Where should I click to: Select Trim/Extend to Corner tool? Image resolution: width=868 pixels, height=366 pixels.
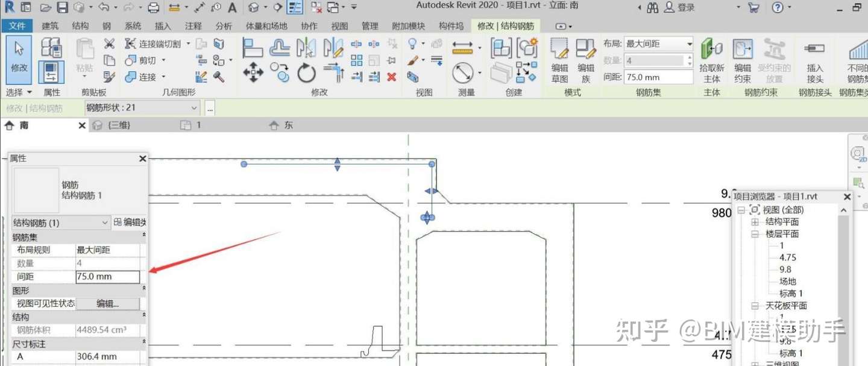tap(333, 73)
